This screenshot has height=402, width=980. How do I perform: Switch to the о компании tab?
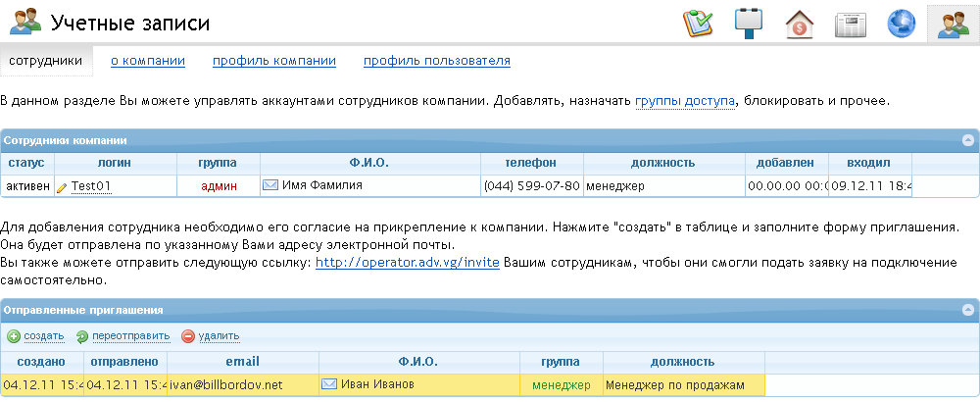(x=148, y=61)
